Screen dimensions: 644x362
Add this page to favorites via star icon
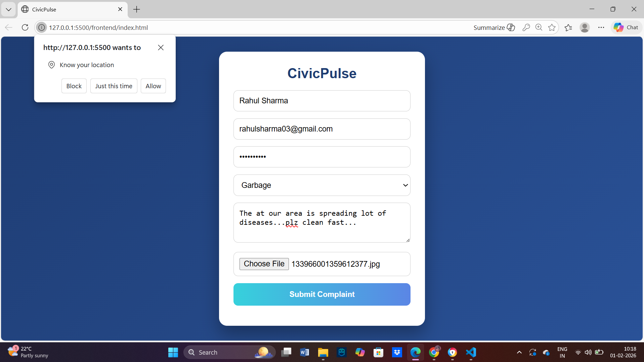click(552, 27)
